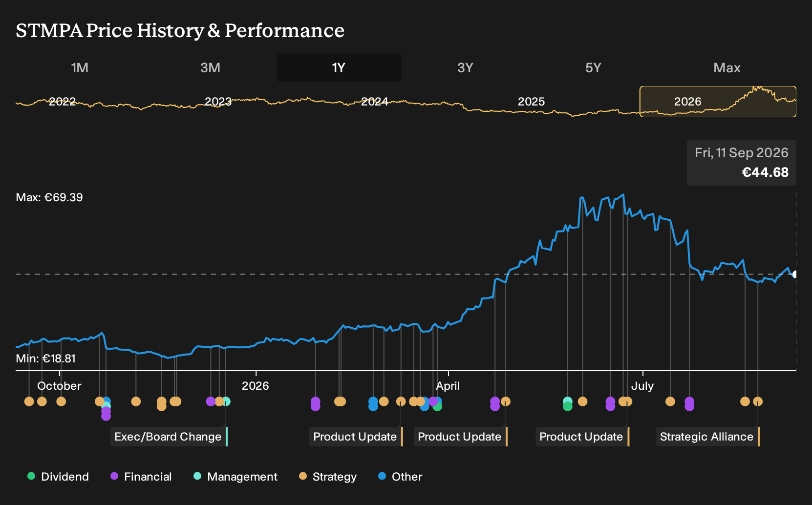Open the Exec/Board Change event label

click(x=169, y=437)
